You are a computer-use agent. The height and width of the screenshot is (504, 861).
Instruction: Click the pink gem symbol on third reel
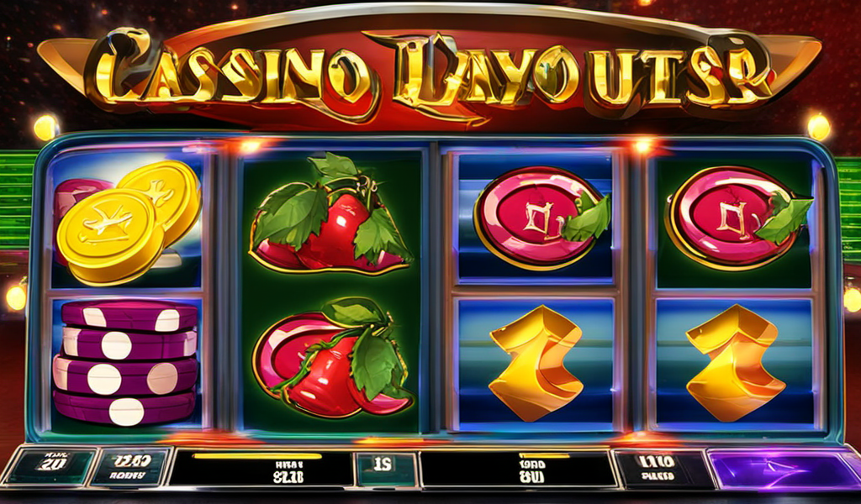tap(542, 216)
